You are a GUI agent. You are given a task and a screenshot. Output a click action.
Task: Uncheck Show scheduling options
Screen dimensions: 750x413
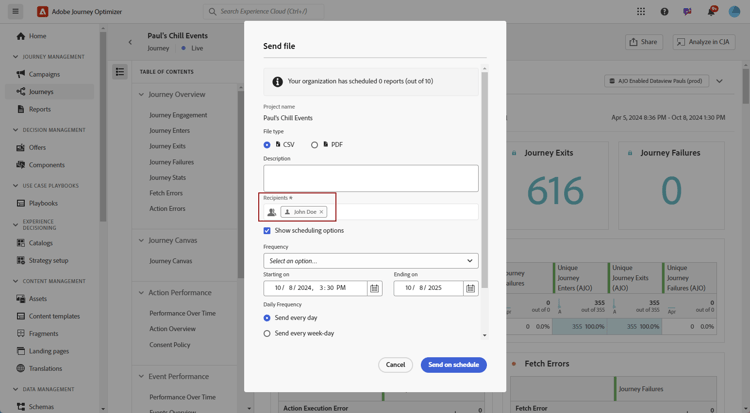click(x=267, y=231)
